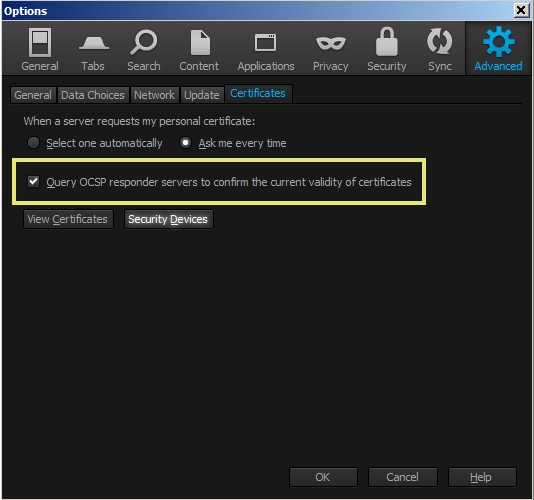The width and height of the screenshot is (534, 500).
Task: Select the Advanced gear icon
Action: (498, 42)
